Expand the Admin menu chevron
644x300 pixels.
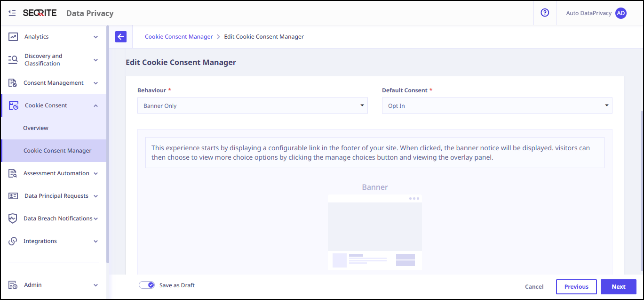click(95, 285)
